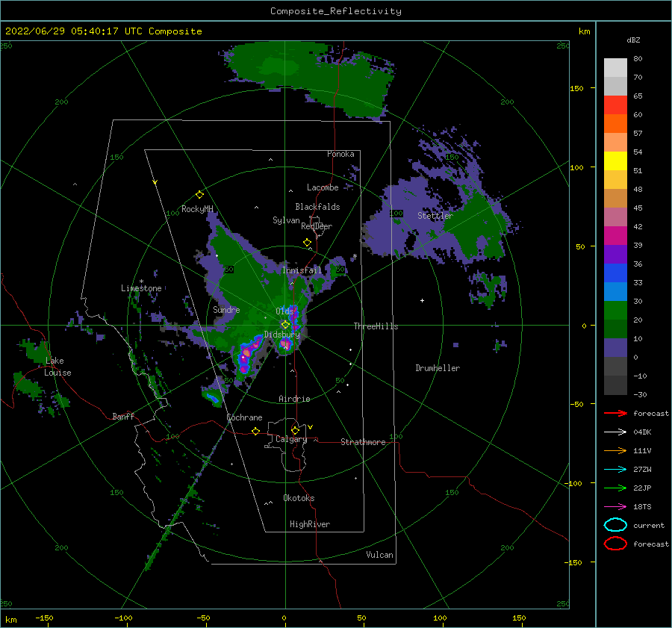Click the RedDeer city label
This screenshot has height=628, width=672.
[317, 226]
